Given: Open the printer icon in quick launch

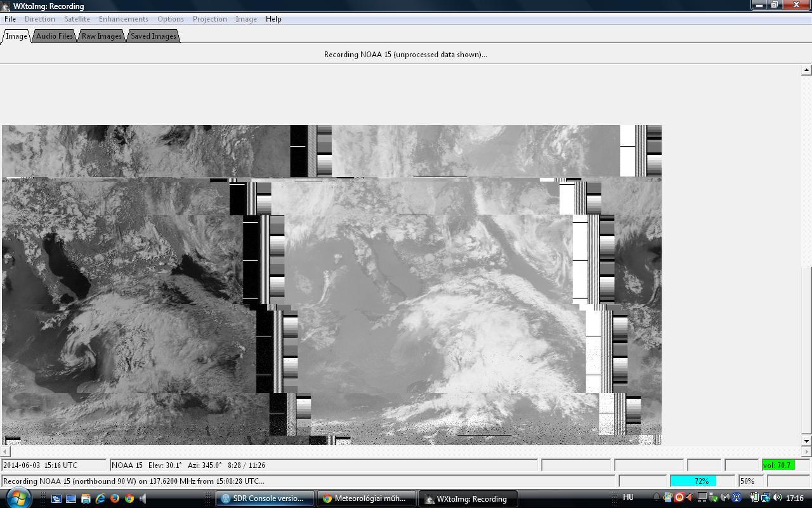Looking at the screenshot, I should coord(86,498).
